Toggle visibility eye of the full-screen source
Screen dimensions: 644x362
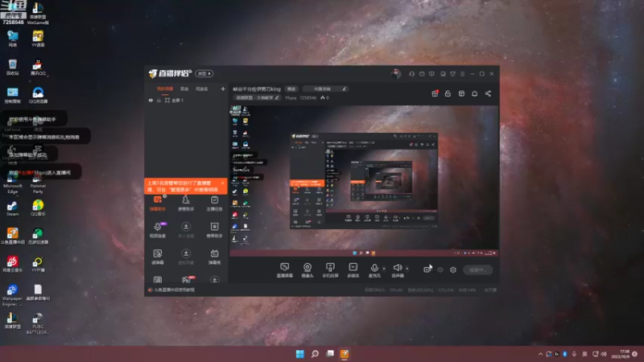[x=151, y=100]
